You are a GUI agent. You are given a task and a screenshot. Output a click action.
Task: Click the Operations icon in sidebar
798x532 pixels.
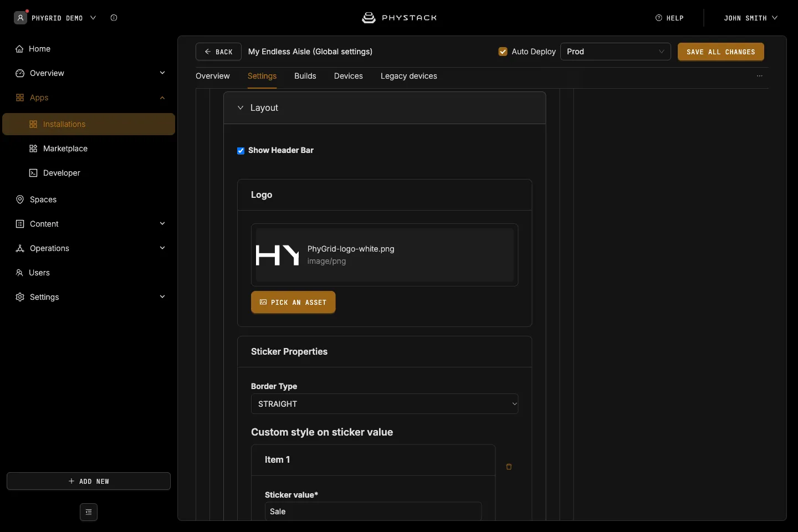20,248
